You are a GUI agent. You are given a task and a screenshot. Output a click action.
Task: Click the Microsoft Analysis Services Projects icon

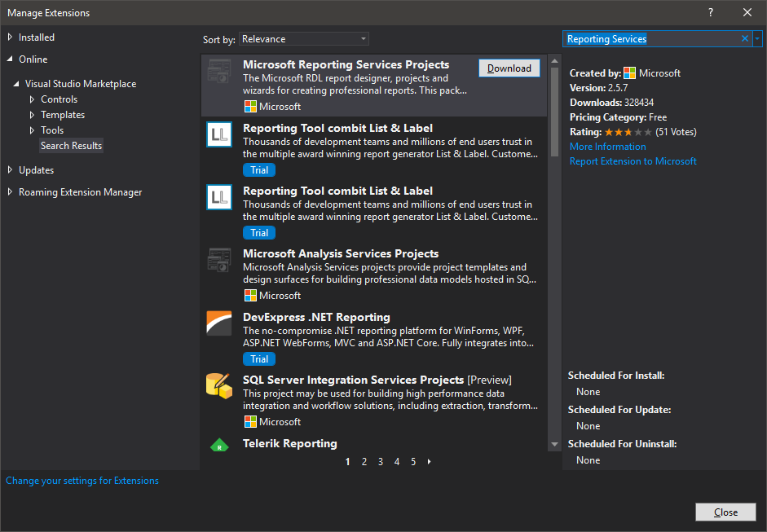coord(219,260)
